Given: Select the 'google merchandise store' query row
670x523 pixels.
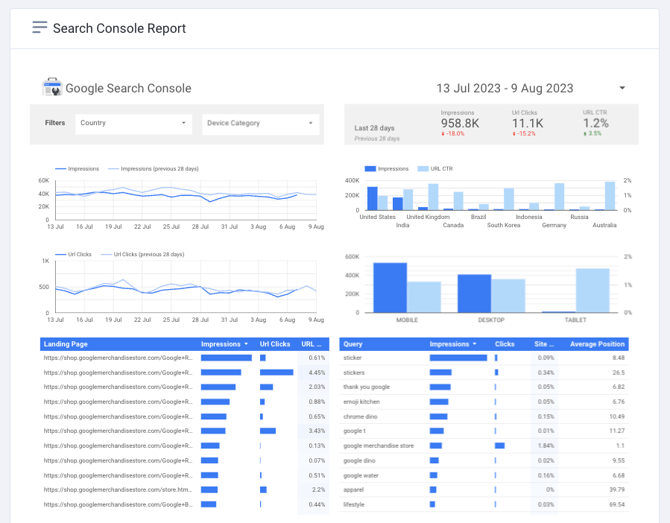Looking at the screenshot, I should (x=484, y=446).
